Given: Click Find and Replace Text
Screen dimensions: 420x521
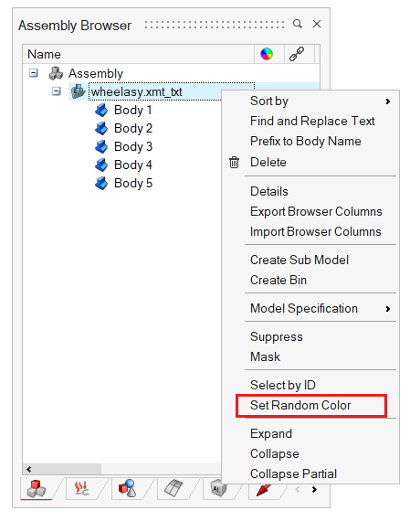Looking at the screenshot, I should pyautogui.click(x=312, y=121).
